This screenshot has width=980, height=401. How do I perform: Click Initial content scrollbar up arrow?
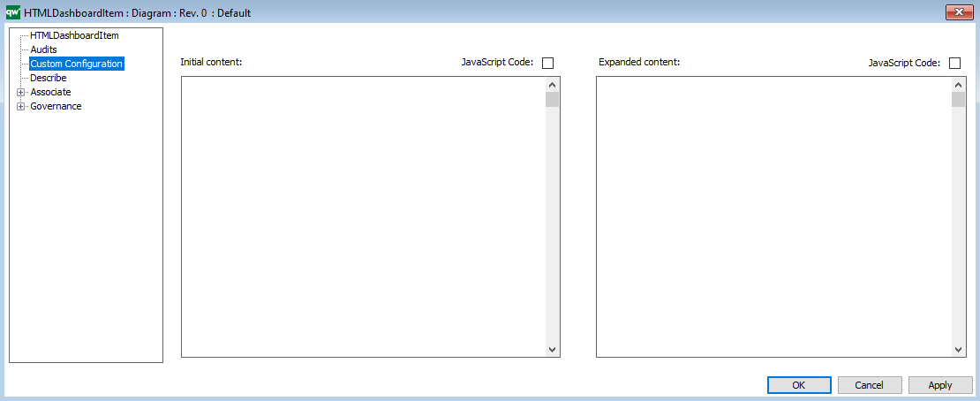[552, 85]
